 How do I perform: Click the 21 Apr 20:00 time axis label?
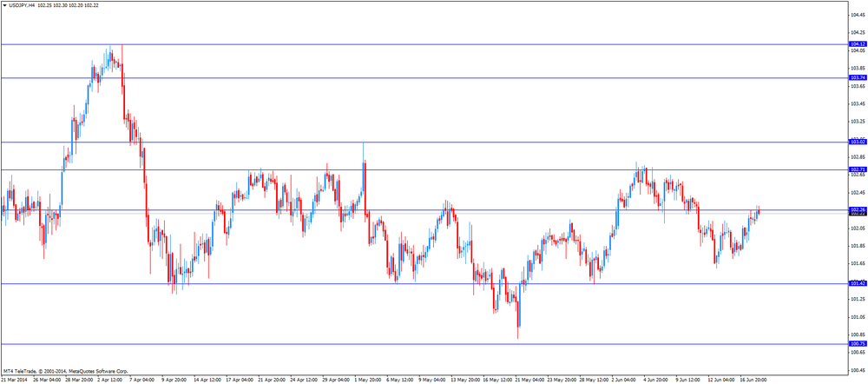click(x=271, y=380)
